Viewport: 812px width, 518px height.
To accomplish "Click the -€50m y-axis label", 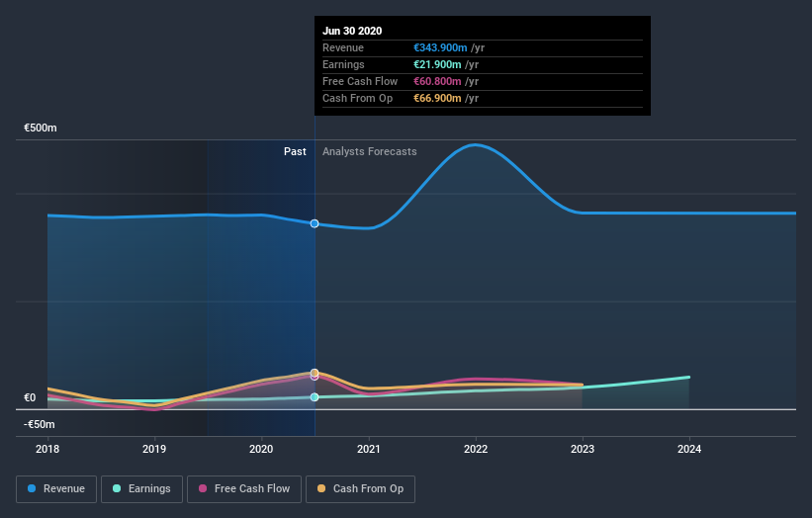I will tap(40, 424).
